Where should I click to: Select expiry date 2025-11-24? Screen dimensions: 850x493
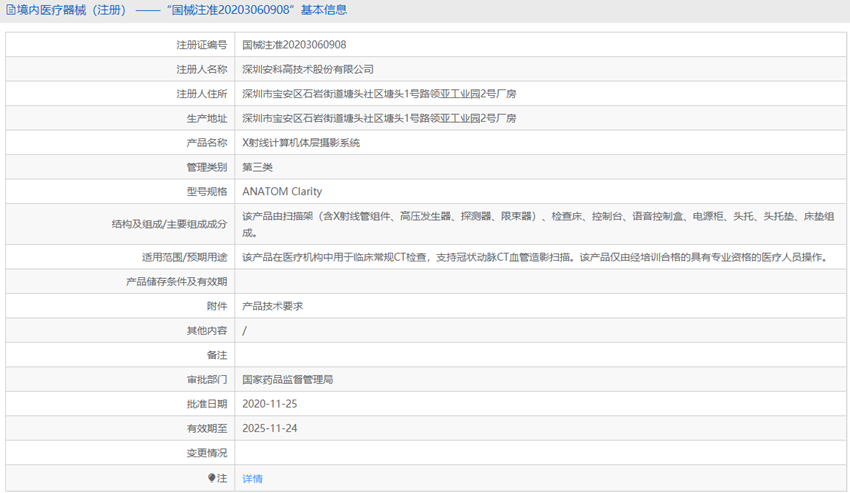269,428
